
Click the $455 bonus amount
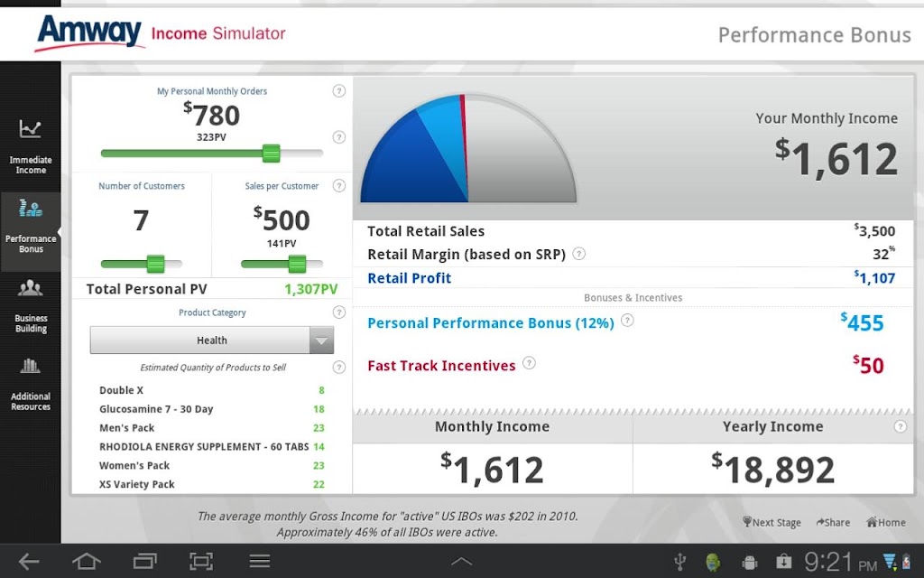[862, 322]
